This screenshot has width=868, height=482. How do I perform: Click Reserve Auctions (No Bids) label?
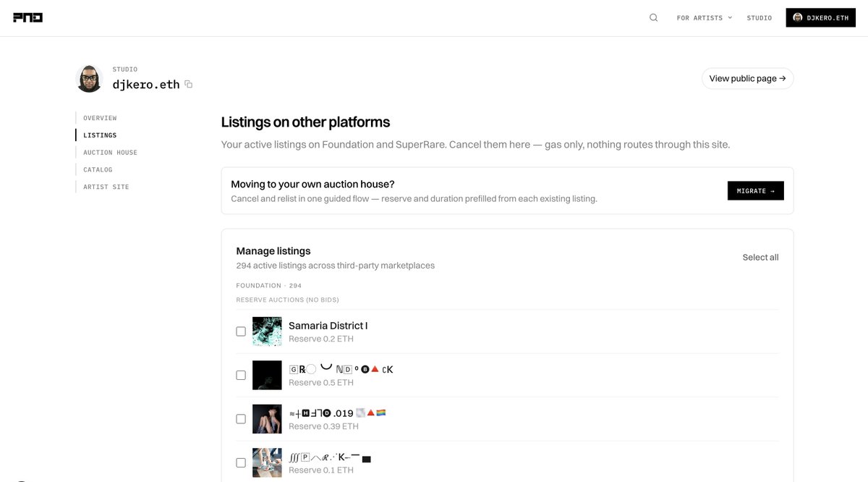point(287,300)
